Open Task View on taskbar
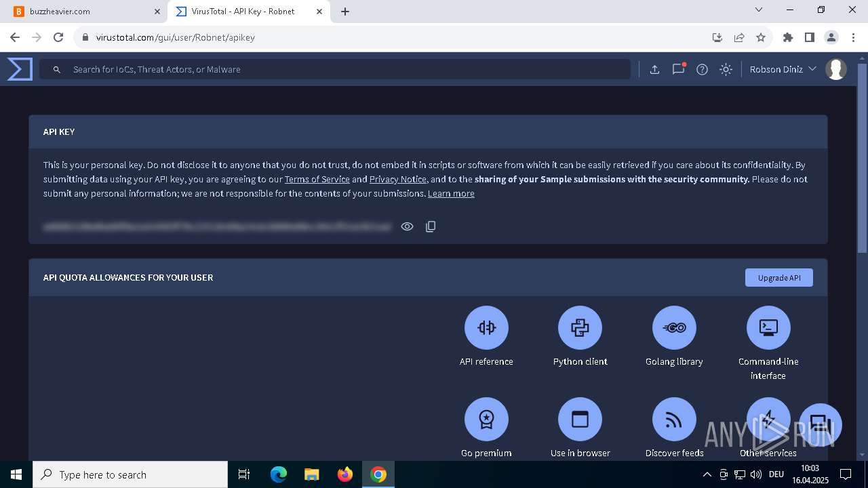This screenshot has height=488, width=868. pyautogui.click(x=244, y=474)
